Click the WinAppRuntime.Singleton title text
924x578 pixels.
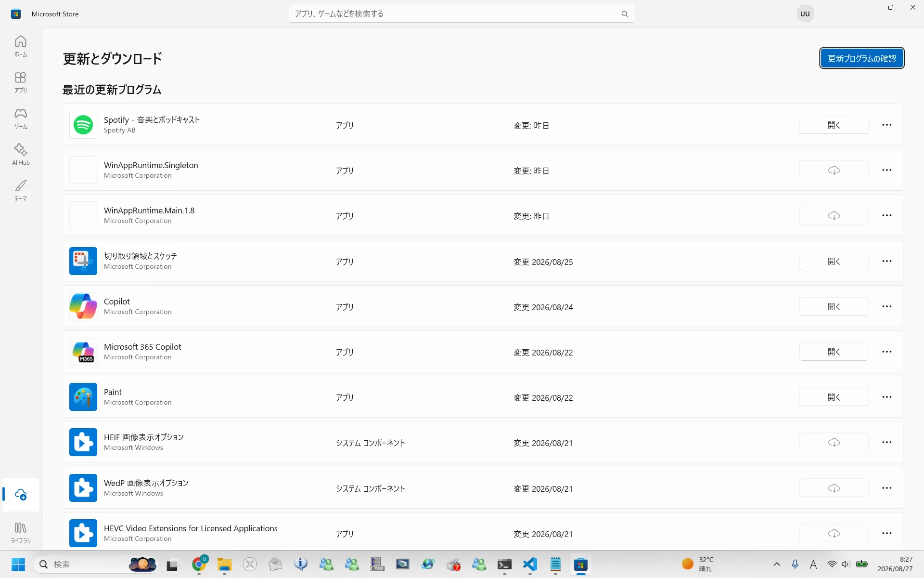(x=151, y=165)
